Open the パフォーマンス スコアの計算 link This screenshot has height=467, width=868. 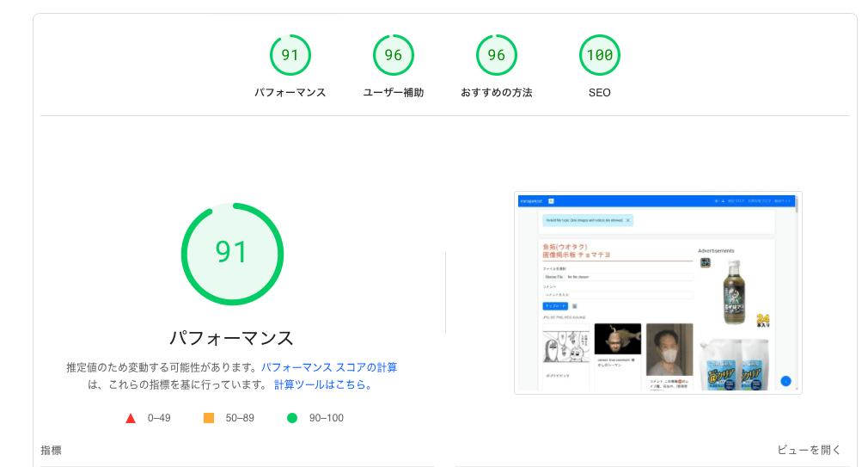[329, 367]
